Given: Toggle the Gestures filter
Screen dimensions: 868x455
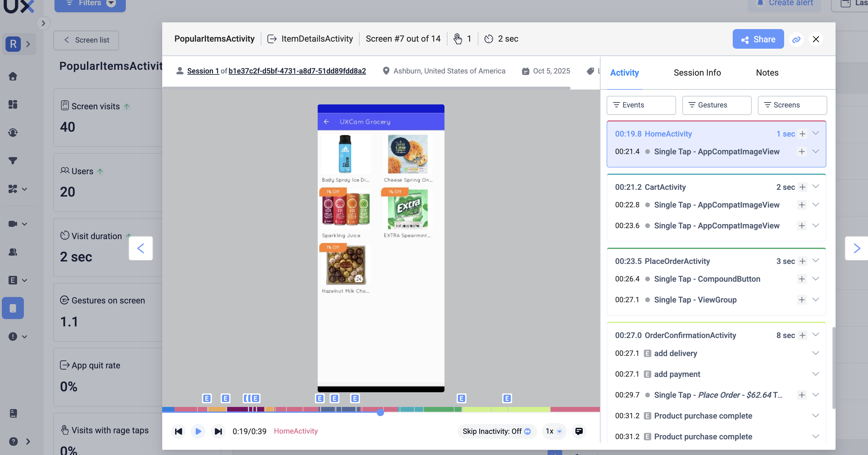Looking at the screenshot, I should coord(716,105).
